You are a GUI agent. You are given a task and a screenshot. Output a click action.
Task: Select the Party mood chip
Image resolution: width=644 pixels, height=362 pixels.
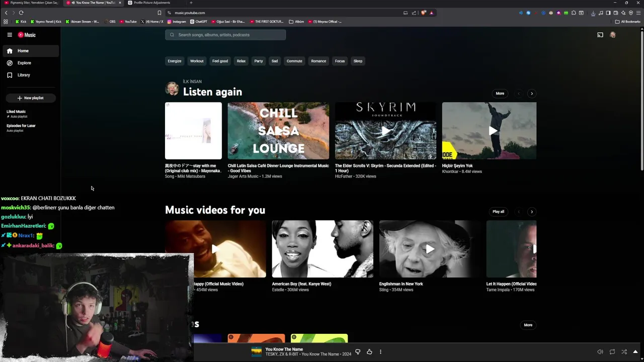pyautogui.click(x=259, y=61)
